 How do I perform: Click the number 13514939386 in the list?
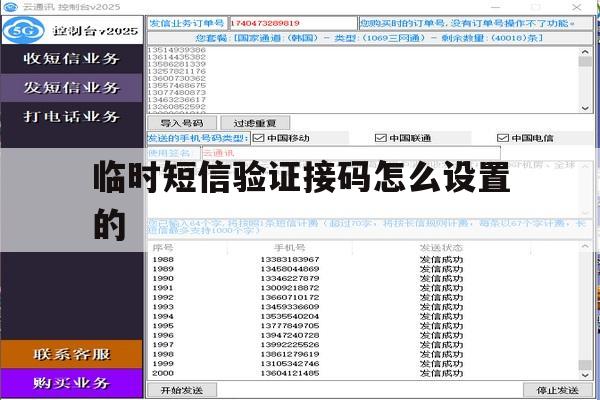176,50
